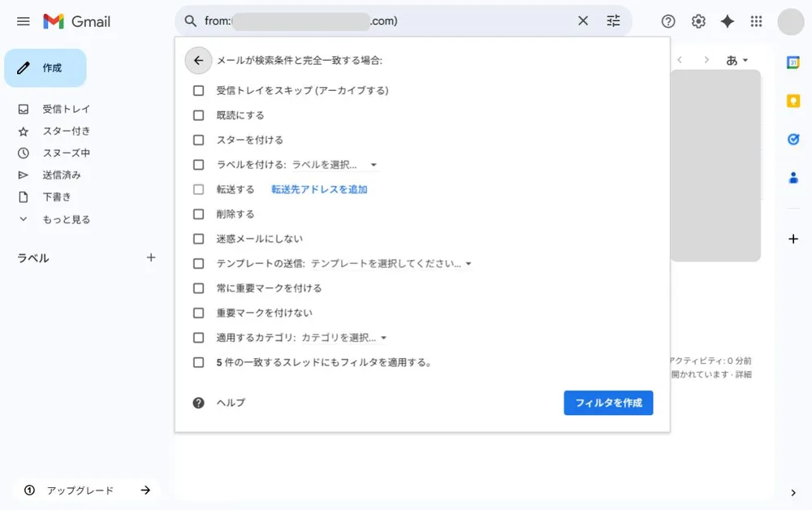Go to newer messages arrow
812x510 pixels.
tap(680, 60)
